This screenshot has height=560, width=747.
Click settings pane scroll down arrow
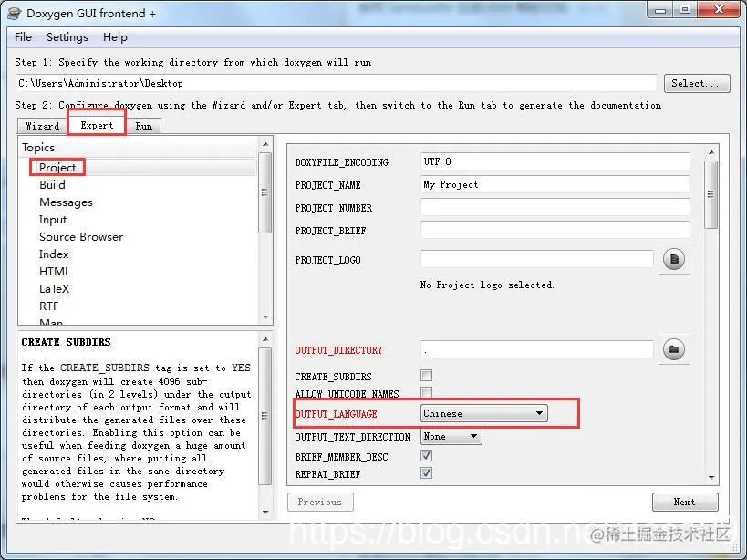pos(711,478)
